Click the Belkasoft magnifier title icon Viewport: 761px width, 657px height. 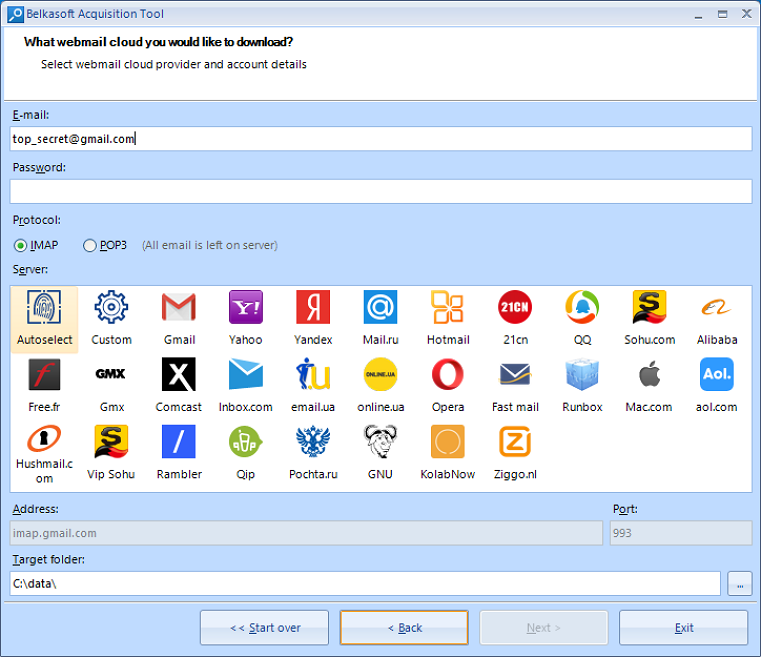tap(15, 14)
